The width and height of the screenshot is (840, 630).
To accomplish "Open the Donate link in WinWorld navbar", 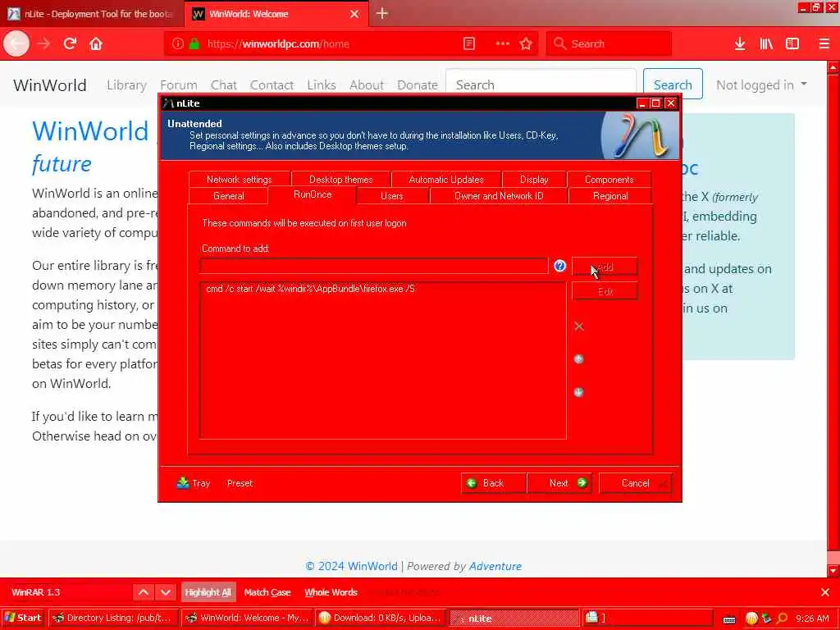I will 418,84.
